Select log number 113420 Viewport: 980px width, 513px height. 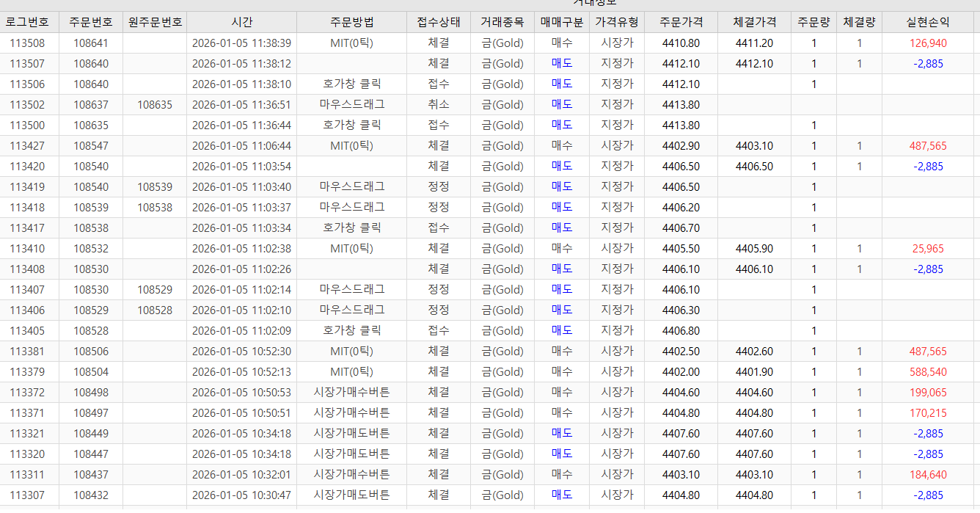coord(27,167)
